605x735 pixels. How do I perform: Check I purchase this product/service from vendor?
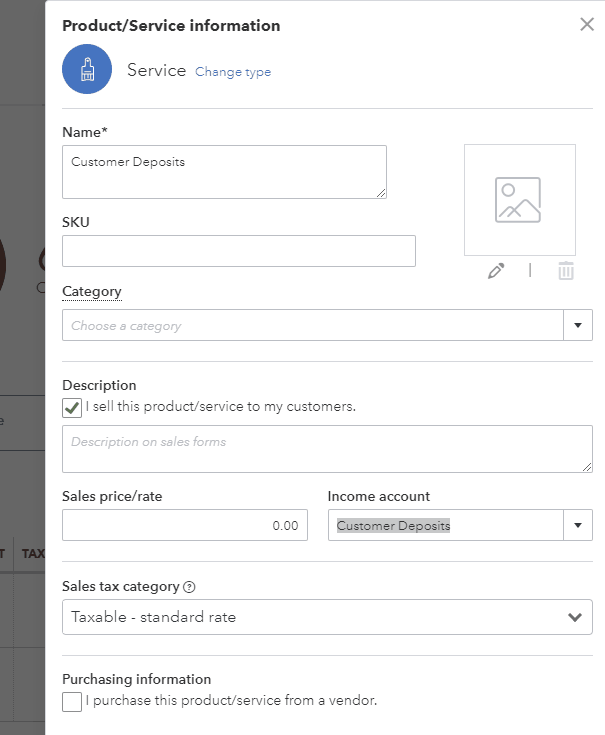click(72, 702)
